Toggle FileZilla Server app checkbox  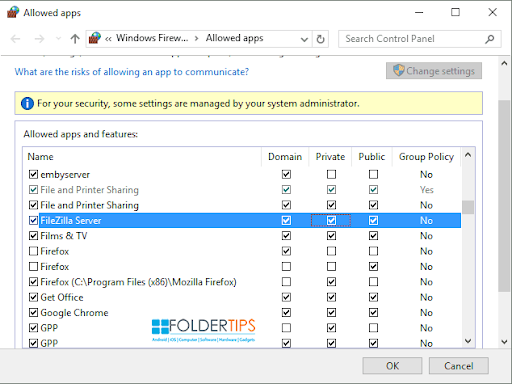tap(33, 220)
